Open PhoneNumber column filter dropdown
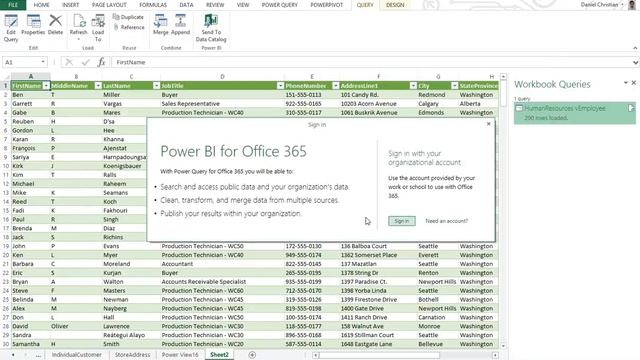Screen dimensions: 640x360 click(336, 86)
